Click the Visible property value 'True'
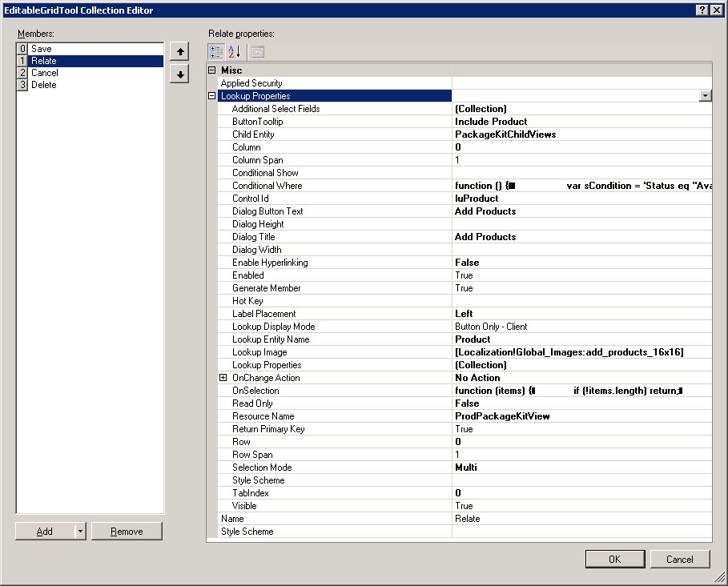 pyautogui.click(x=464, y=506)
